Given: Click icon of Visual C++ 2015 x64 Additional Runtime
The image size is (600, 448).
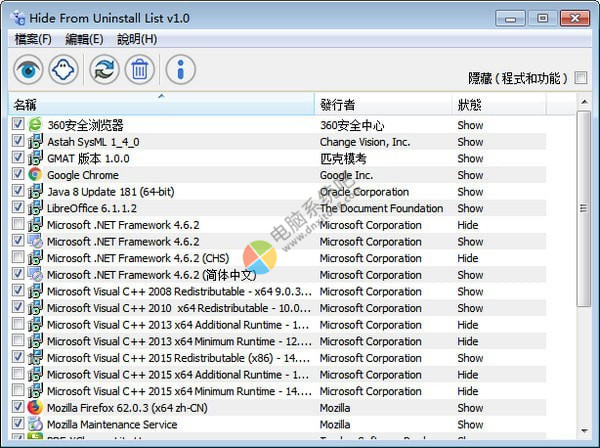Looking at the screenshot, I should pos(35,374).
